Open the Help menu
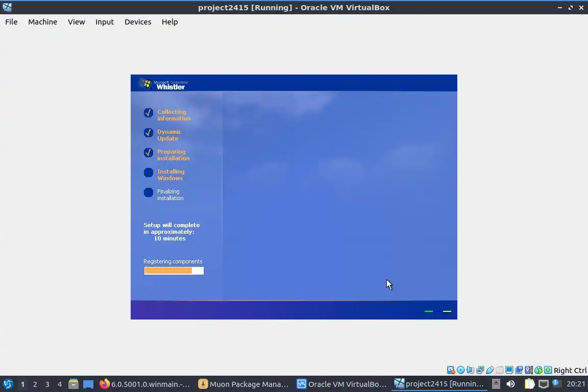 pyautogui.click(x=169, y=22)
